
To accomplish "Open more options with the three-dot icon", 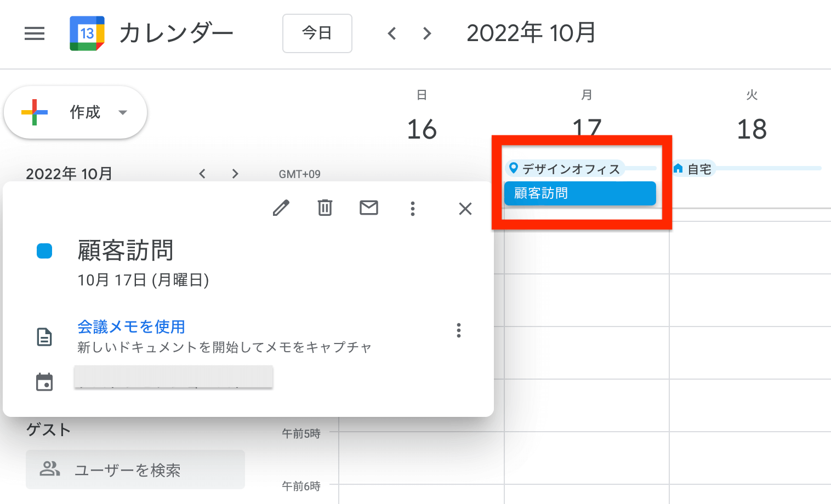I will (413, 208).
